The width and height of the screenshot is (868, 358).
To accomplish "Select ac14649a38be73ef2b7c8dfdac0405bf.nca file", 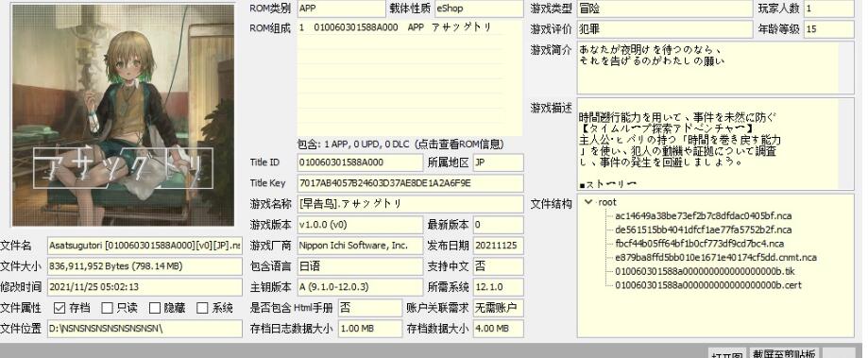I will (x=703, y=215).
